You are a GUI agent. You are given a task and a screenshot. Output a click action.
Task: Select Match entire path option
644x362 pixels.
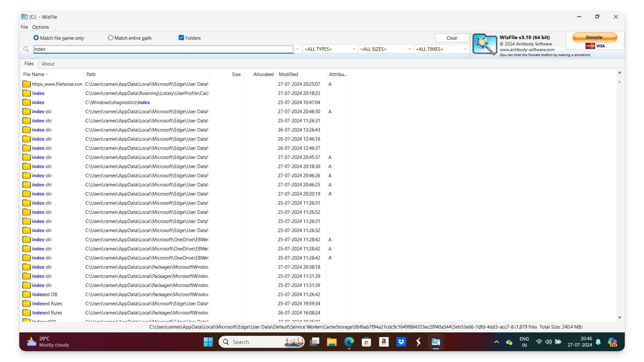click(130, 38)
